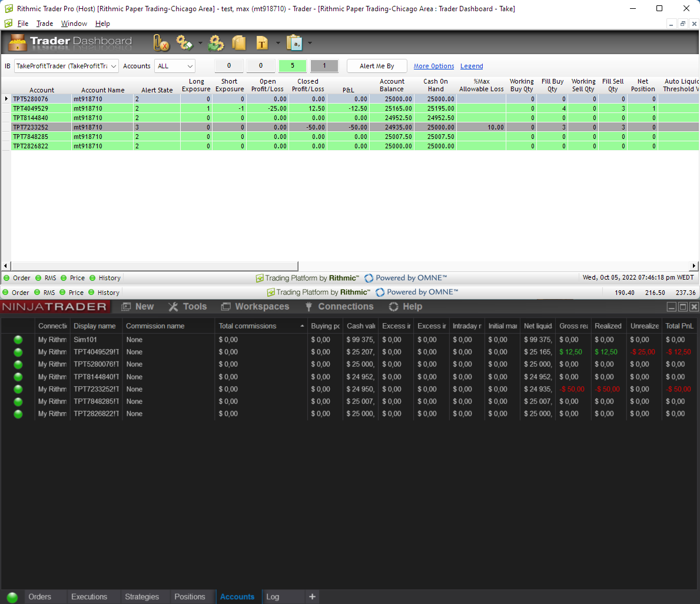Screen dimensions: 700x604
Task: Click the green RMS status light in the upper status bar
Action: pyautogui.click(x=38, y=278)
